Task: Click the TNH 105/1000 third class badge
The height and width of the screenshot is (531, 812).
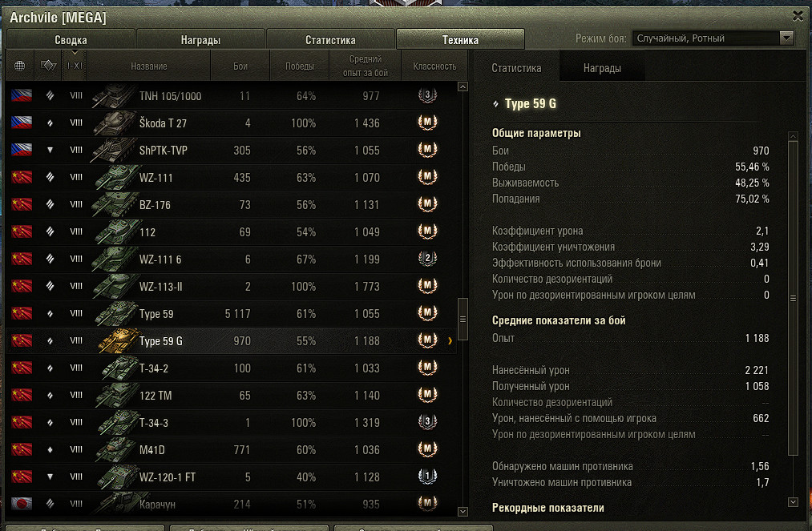Action: 427,96
